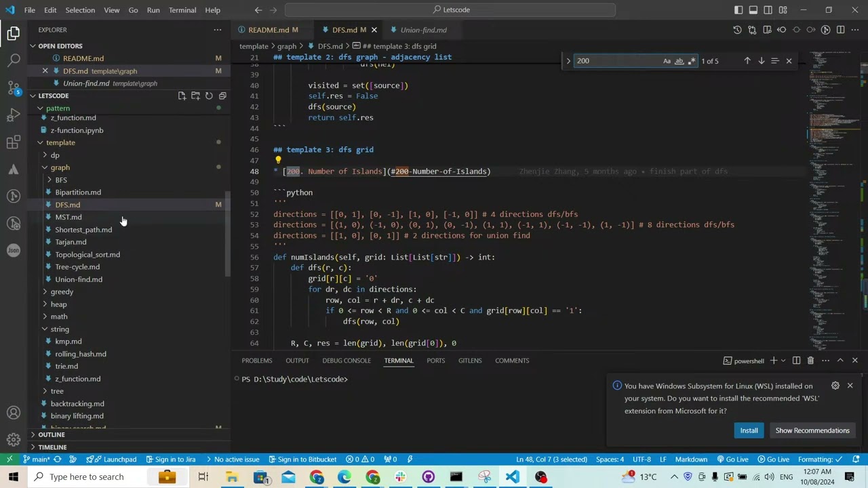Open editor More Actions ellipsis
The height and width of the screenshot is (488, 868).
coord(855,30)
